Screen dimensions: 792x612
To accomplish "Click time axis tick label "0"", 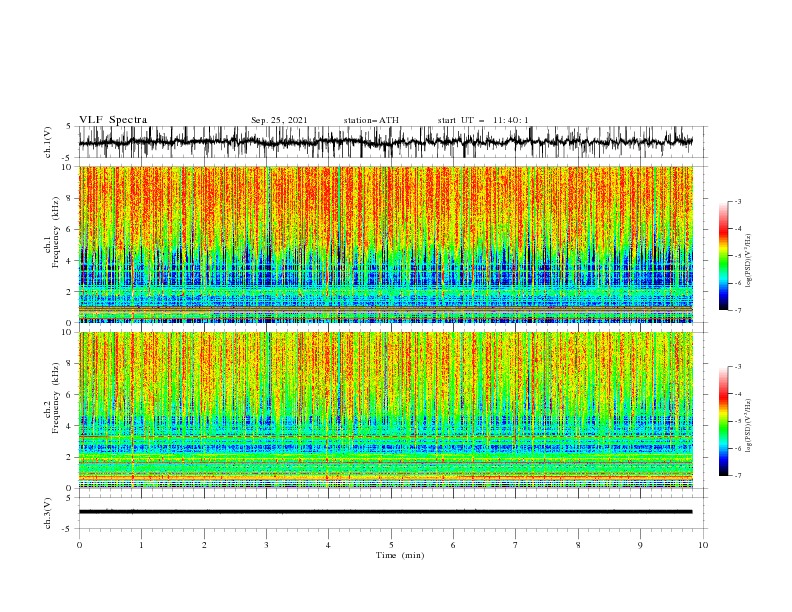I will 79,545.
